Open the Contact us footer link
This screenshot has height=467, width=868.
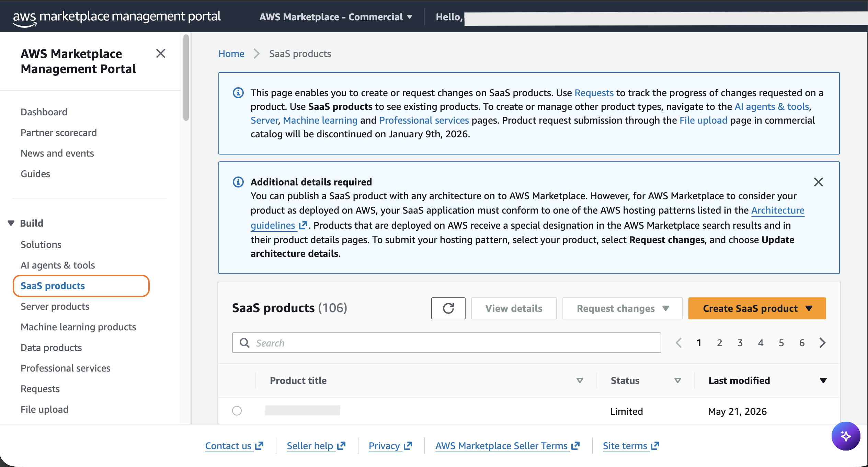click(234, 446)
